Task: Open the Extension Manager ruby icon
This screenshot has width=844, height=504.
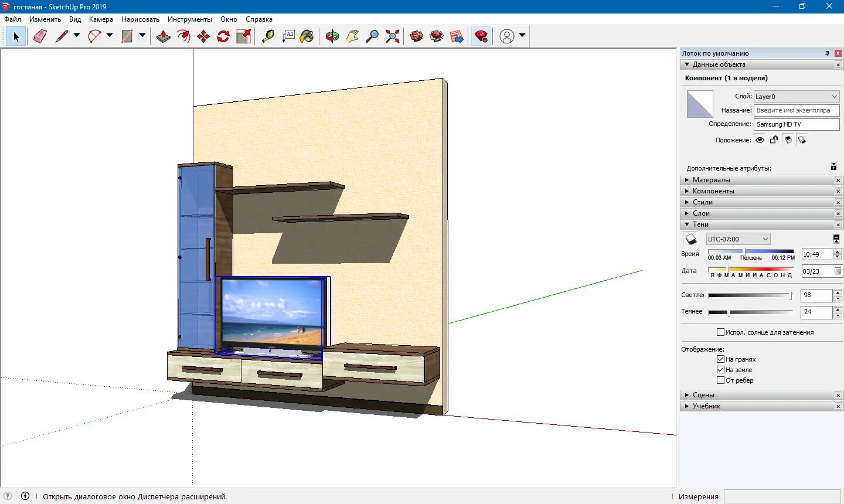Action: coord(481,36)
